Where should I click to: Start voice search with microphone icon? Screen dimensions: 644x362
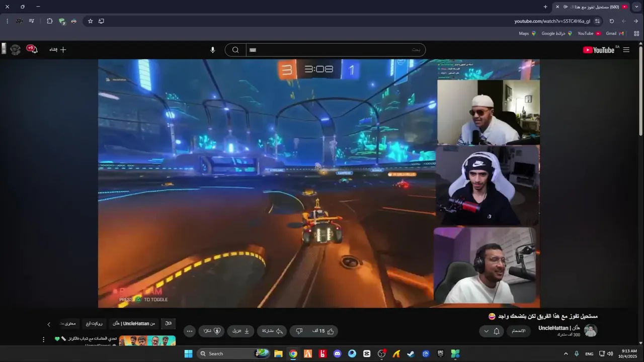(x=213, y=50)
